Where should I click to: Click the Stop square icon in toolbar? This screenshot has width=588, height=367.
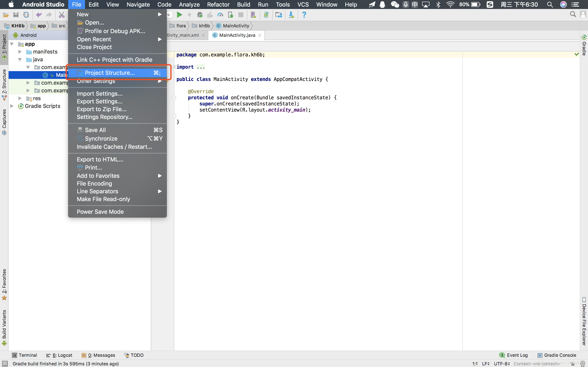[241, 15]
